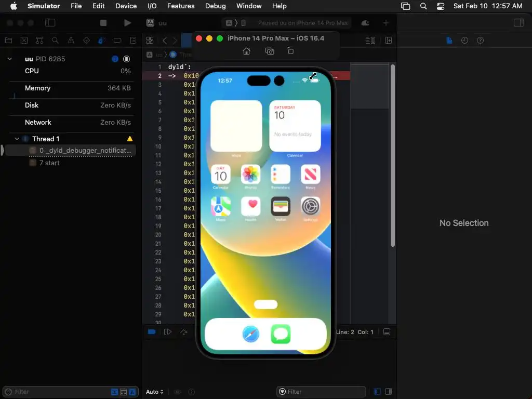Image resolution: width=532 pixels, height=399 pixels.
Task: Open the Settings app on iPhone
Action: [311, 206]
